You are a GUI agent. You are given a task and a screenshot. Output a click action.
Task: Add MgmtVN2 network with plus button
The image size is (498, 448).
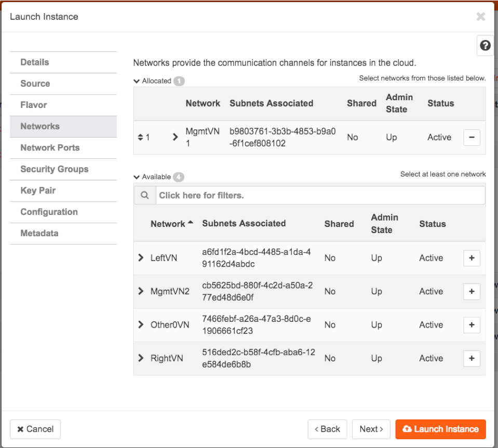pyautogui.click(x=472, y=292)
